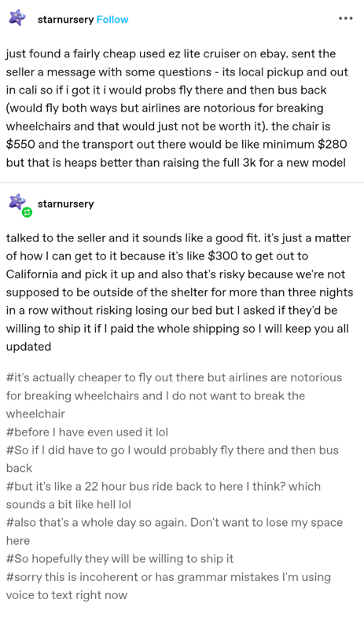Open the reblogger's purple star avatar
This screenshot has width=364, height=618.
pos(17,202)
